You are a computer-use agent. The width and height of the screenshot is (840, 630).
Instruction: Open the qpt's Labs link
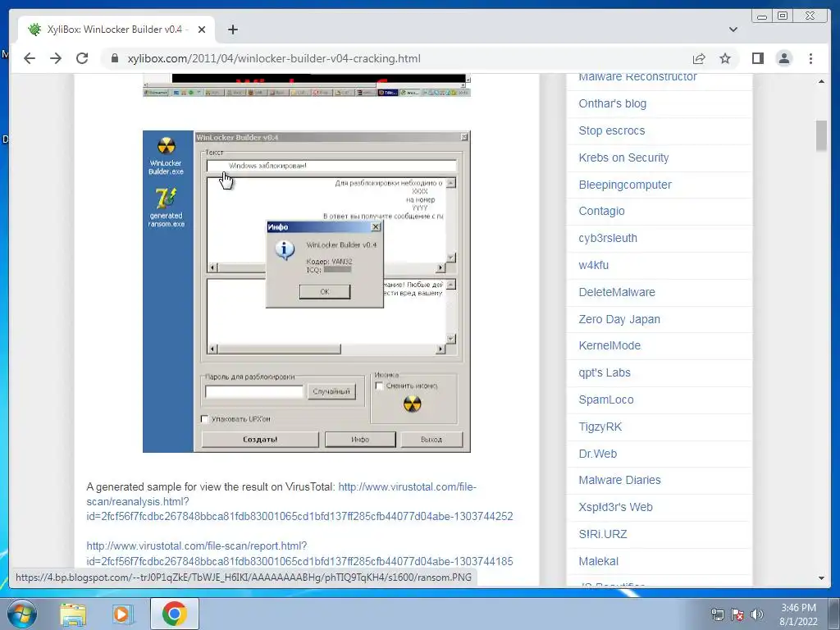[605, 373]
